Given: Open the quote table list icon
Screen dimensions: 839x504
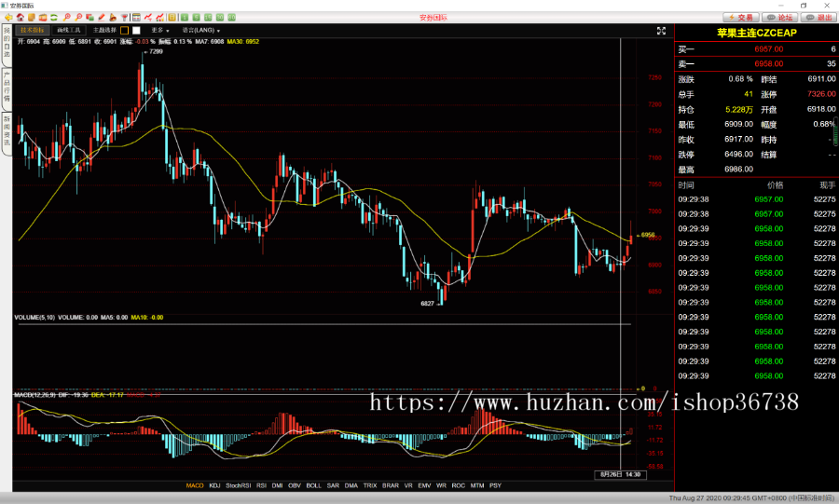Looking at the screenshot, I should coord(136,18).
